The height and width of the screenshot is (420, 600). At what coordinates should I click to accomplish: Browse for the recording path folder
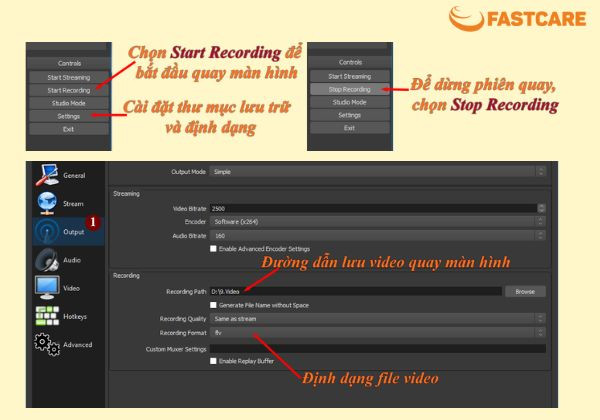coord(525,291)
